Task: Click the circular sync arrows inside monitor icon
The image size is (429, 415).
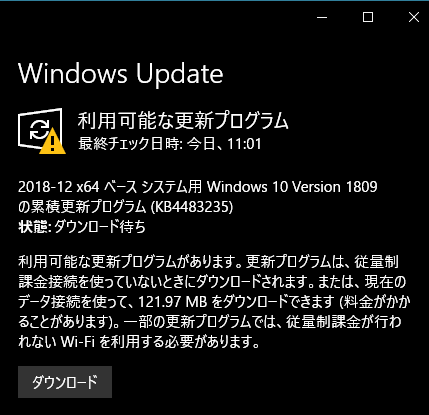Action: (39, 129)
